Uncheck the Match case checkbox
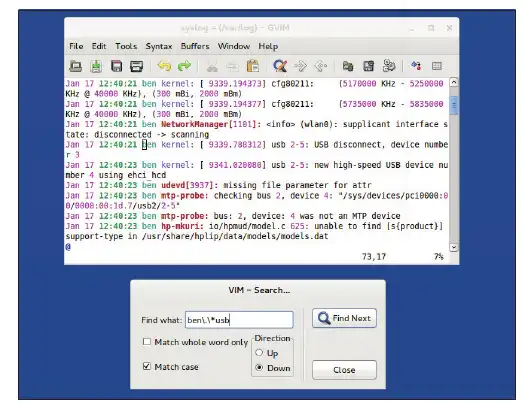The width and height of the screenshot is (523, 406). pyautogui.click(x=146, y=366)
